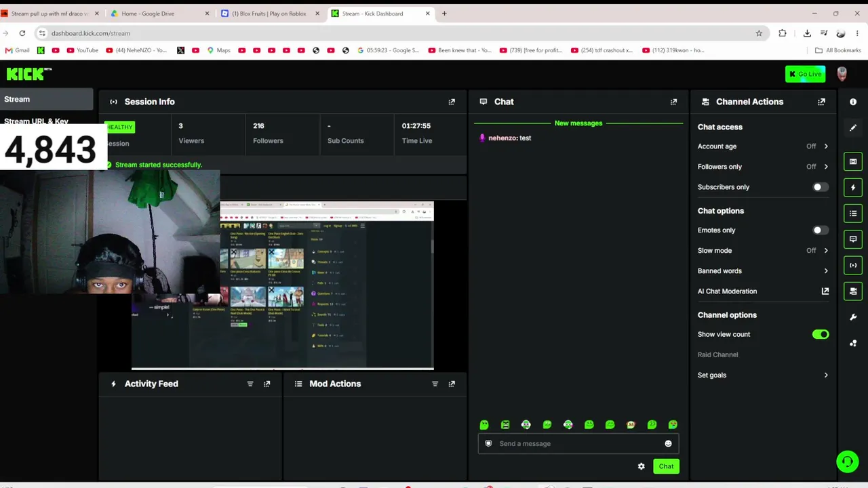Pop out the Channel Actions panel
868x488 pixels.
click(x=821, y=102)
